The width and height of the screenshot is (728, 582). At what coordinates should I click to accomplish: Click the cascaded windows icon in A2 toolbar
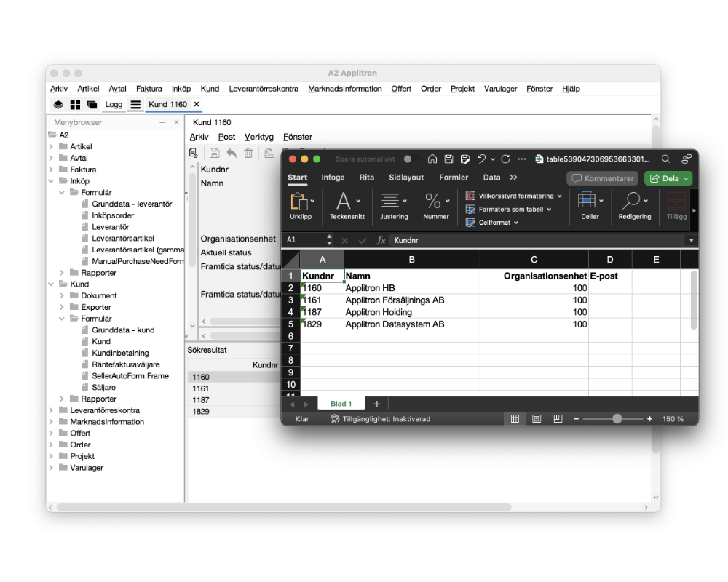point(92,105)
